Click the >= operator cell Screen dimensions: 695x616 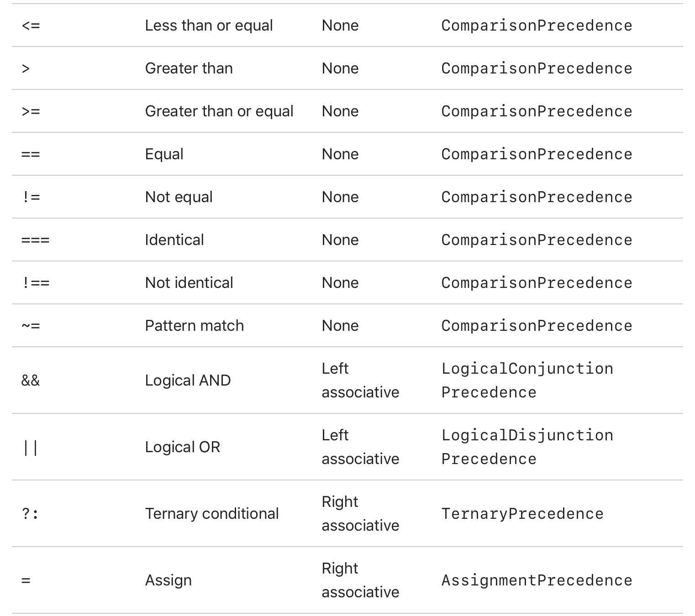(x=31, y=111)
